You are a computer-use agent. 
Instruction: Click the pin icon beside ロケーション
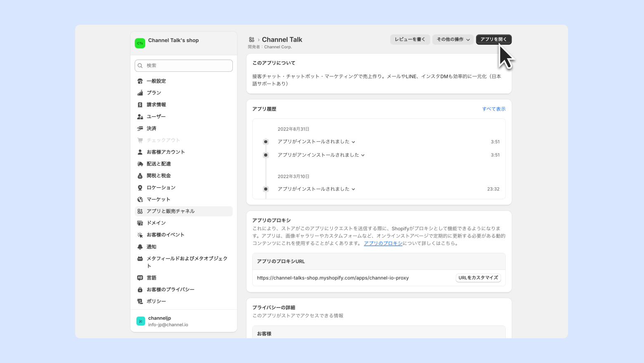coord(140,188)
